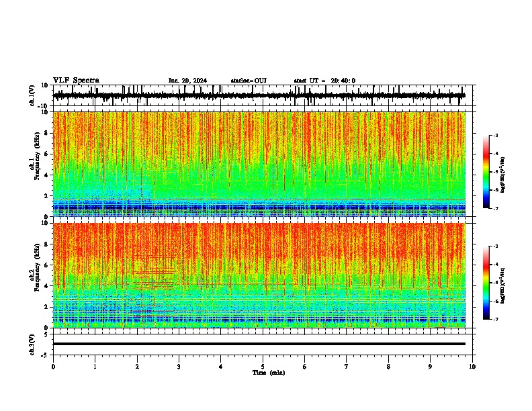Click the "8" kHz tick on ch.2 frequency axis
Screen dimensions: 532x411
point(46,244)
